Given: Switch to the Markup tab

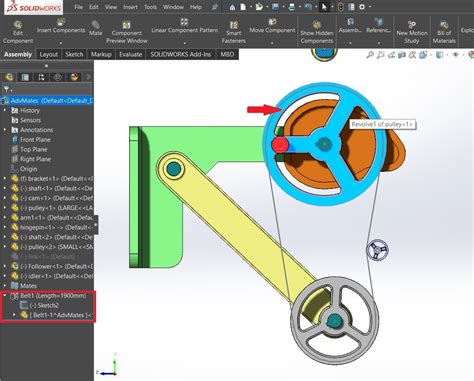Looking at the screenshot, I should (x=101, y=54).
